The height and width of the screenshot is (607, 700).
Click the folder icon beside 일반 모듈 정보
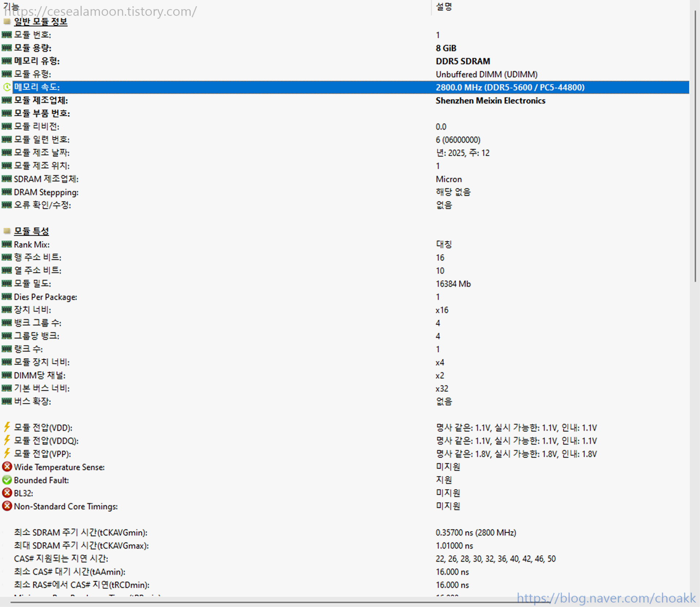coord(7,22)
